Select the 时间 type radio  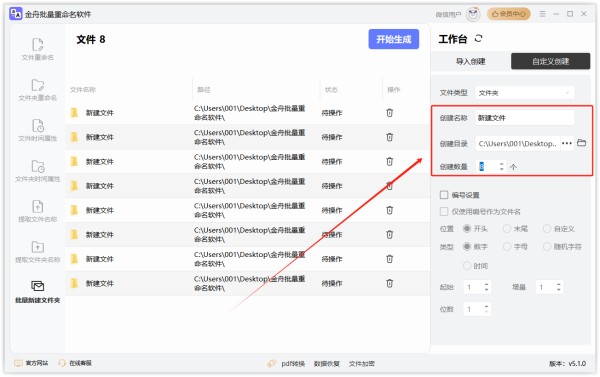(467, 266)
